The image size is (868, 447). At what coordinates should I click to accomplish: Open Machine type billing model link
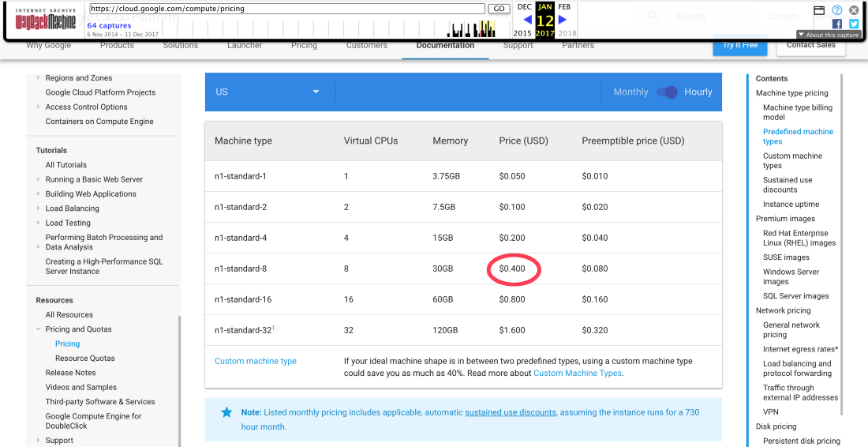coord(798,112)
